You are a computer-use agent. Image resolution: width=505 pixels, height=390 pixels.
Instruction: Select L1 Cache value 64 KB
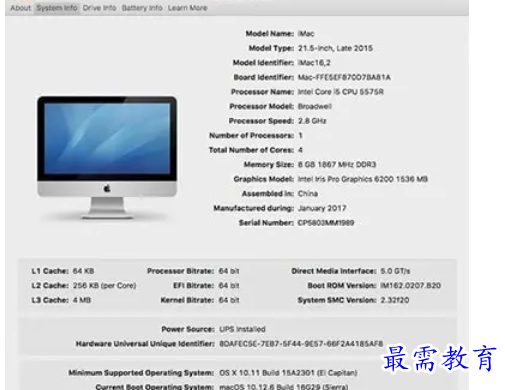[83, 271]
